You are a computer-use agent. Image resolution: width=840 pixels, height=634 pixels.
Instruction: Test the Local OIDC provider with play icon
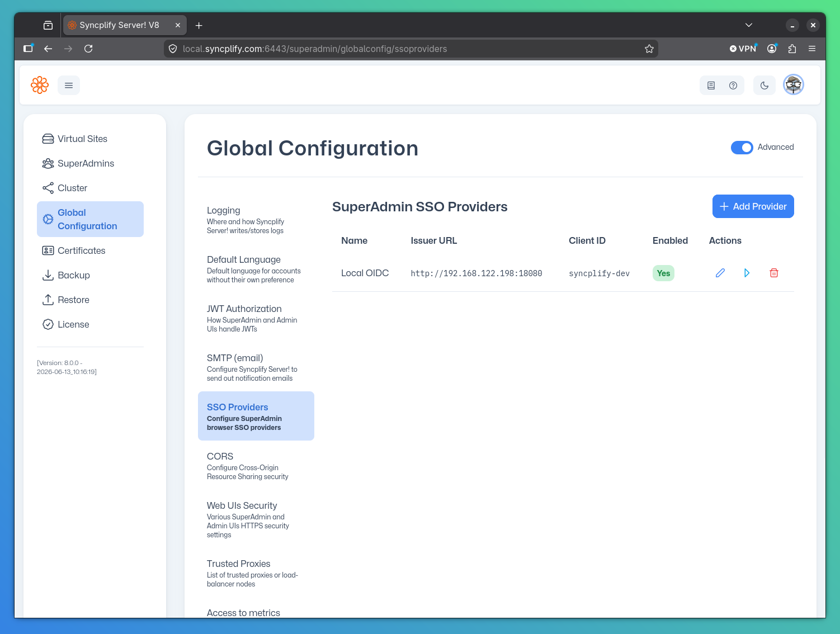coord(747,273)
